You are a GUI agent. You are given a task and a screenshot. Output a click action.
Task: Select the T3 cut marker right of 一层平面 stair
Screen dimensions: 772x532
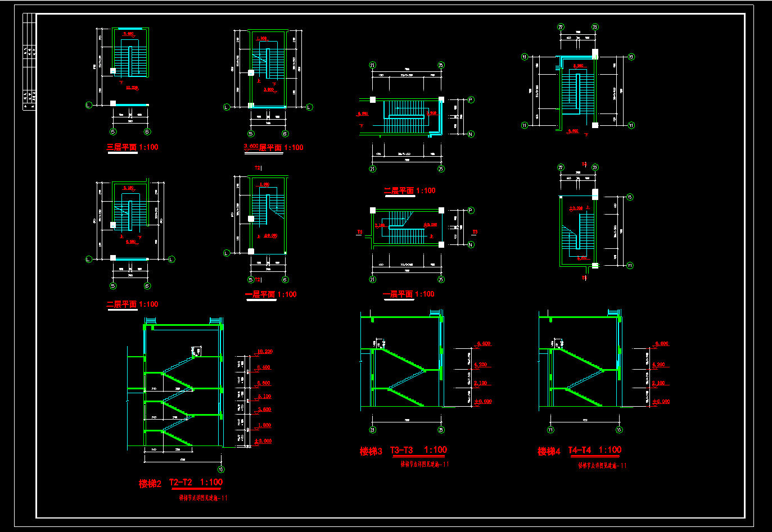click(x=475, y=232)
